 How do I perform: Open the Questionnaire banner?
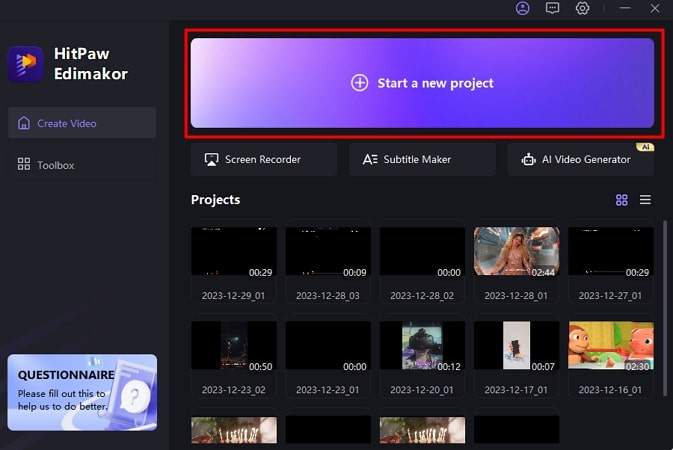tap(82, 392)
